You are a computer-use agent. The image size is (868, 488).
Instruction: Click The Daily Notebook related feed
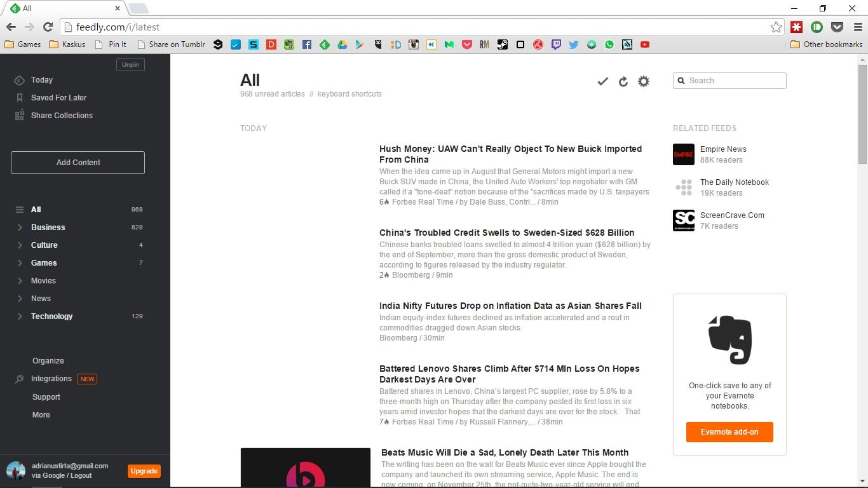click(x=735, y=182)
